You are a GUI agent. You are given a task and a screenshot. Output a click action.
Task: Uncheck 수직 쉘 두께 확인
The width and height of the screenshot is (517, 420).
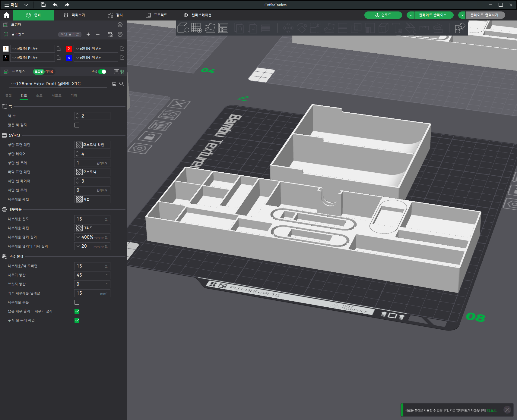click(x=77, y=320)
